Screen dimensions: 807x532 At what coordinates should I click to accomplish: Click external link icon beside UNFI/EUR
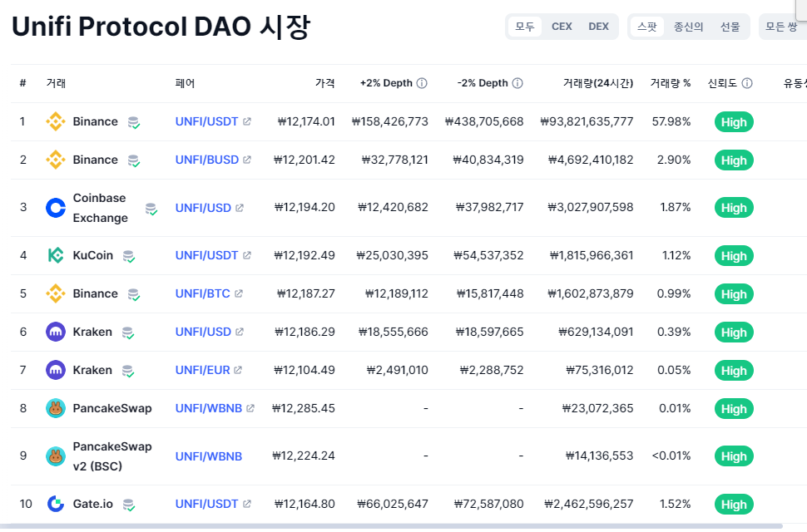[238, 370]
